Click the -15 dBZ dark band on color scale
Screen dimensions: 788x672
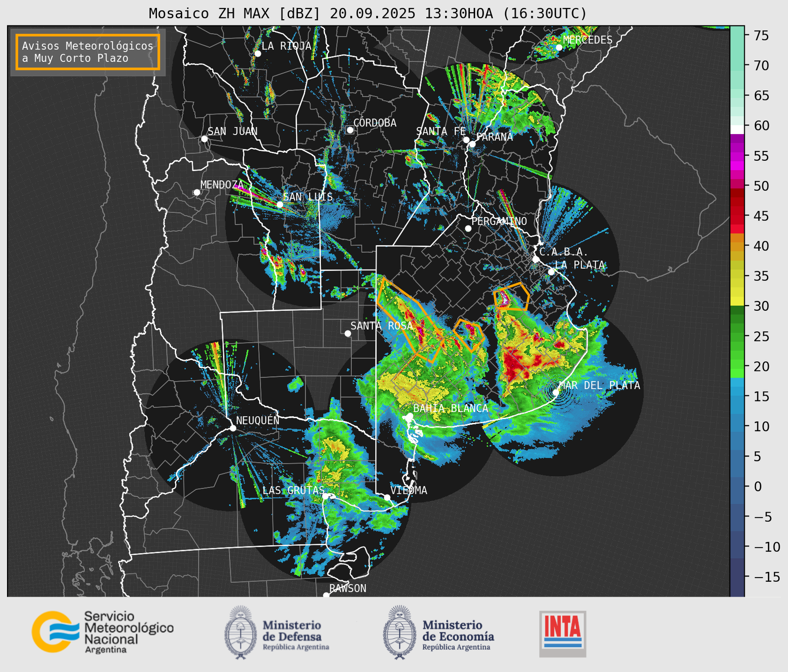coord(737,577)
